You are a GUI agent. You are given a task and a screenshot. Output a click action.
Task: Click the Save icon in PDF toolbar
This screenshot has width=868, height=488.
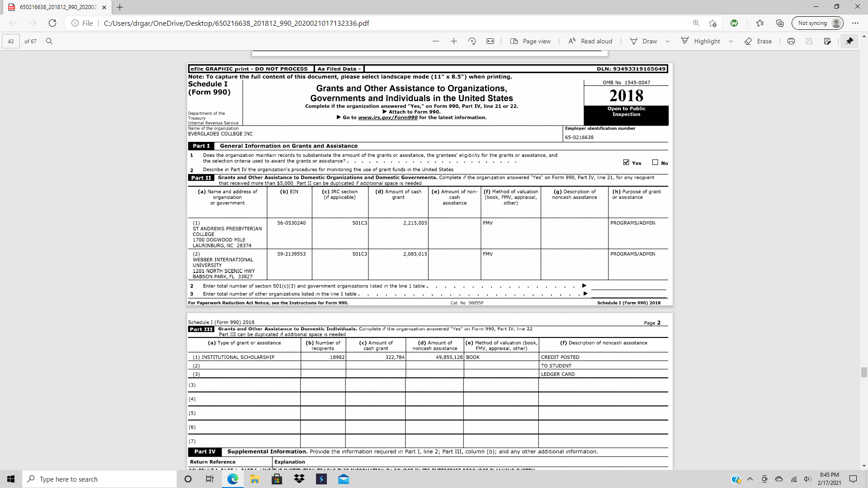[809, 41]
